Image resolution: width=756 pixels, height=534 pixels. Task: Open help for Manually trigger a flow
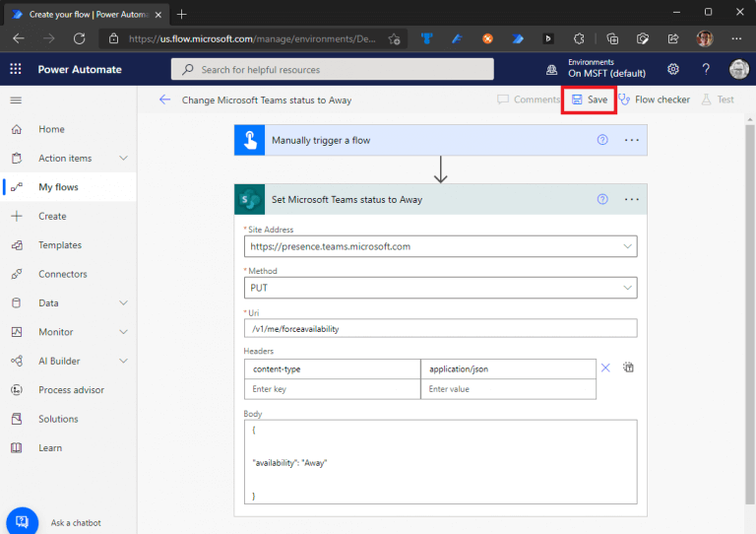tap(602, 140)
